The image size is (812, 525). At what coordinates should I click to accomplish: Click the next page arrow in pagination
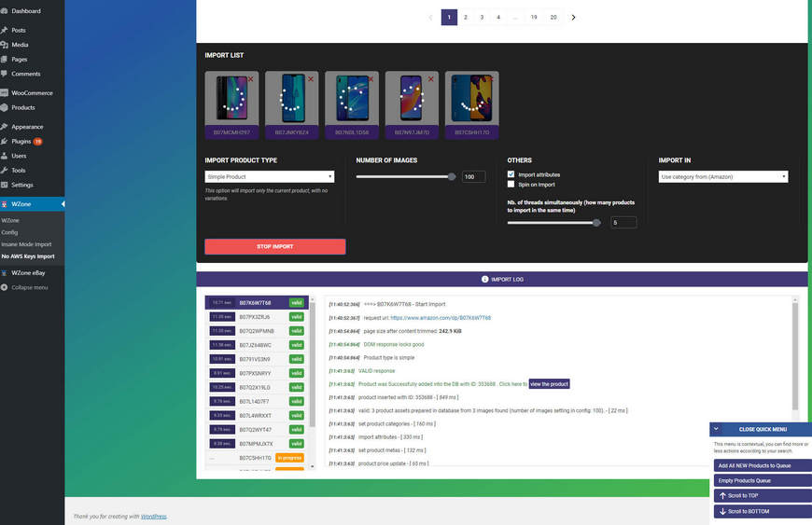point(573,17)
